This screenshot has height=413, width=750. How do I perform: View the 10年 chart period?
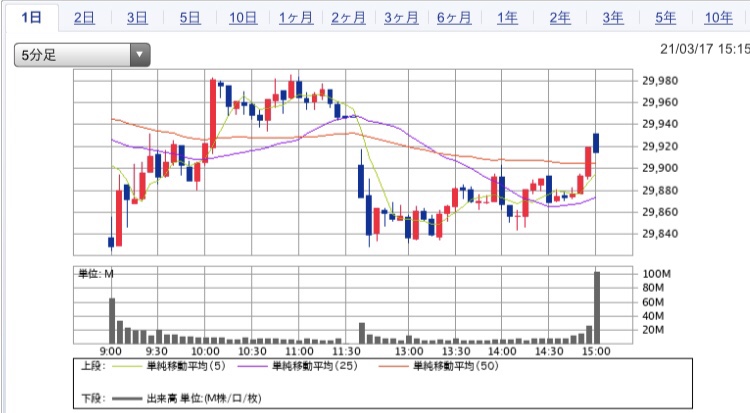pyautogui.click(x=718, y=18)
